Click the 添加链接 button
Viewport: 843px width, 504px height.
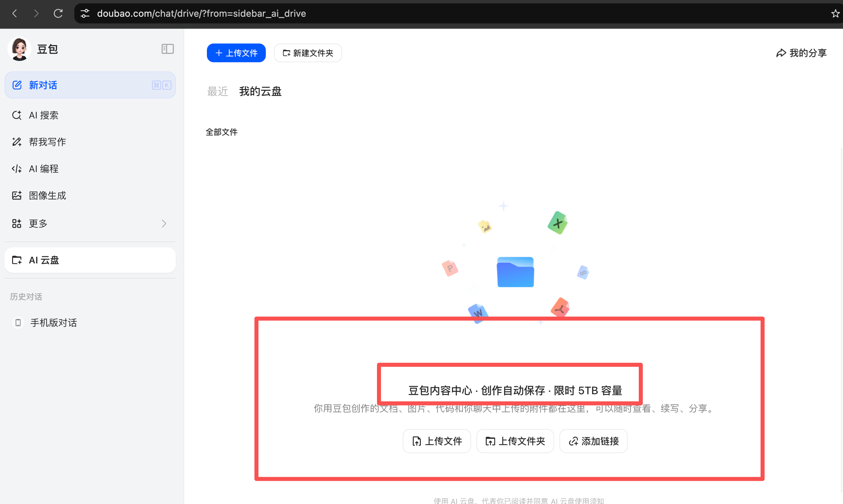(x=593, y=441)
